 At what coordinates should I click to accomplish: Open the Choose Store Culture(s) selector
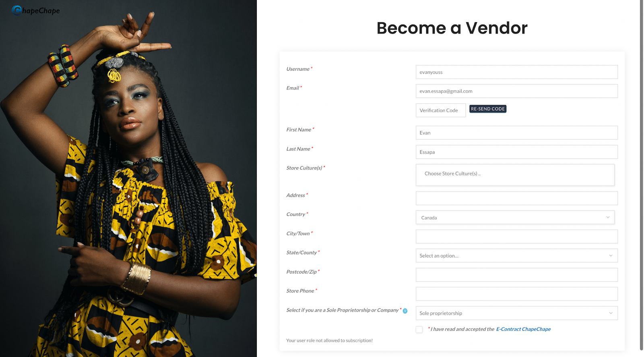pyautogui.click(x=515, y=175)
